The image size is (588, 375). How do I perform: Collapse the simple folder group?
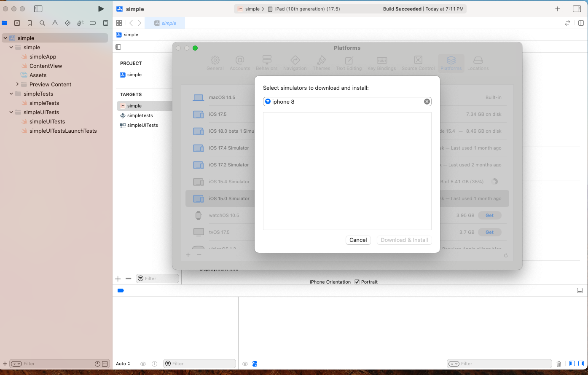pyautogui.click(x=11, y=47)
